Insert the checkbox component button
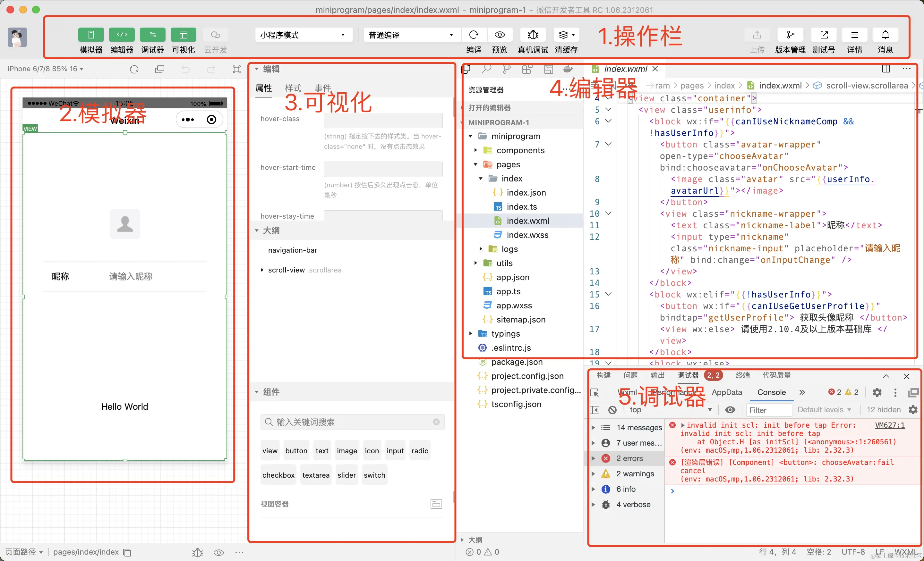 click(278, 475)
